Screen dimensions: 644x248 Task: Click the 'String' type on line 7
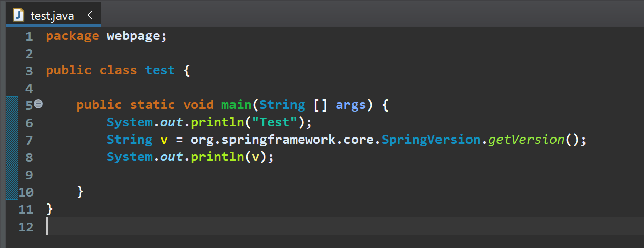tap(129, 140)
